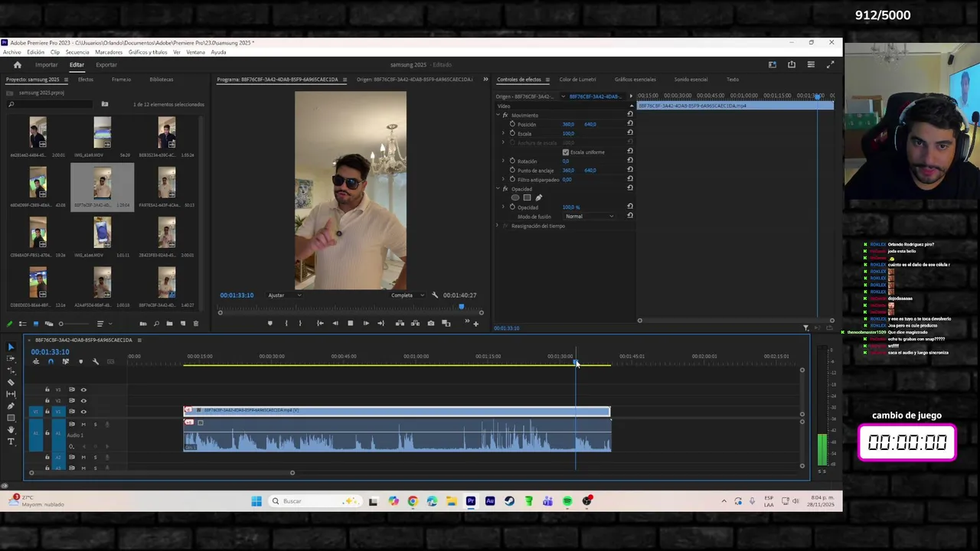
Task: Select the Razor tool
Action: coord(11,382)
